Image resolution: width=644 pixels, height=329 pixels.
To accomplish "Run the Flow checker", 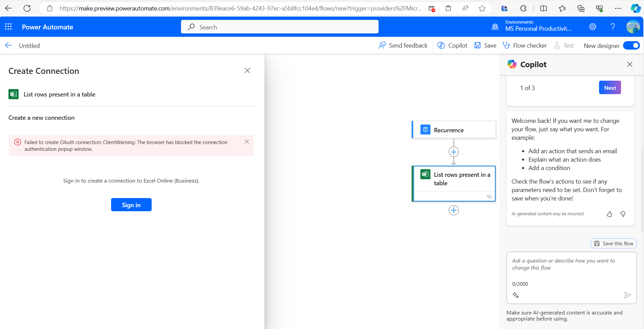I will (x=524, y=45).
